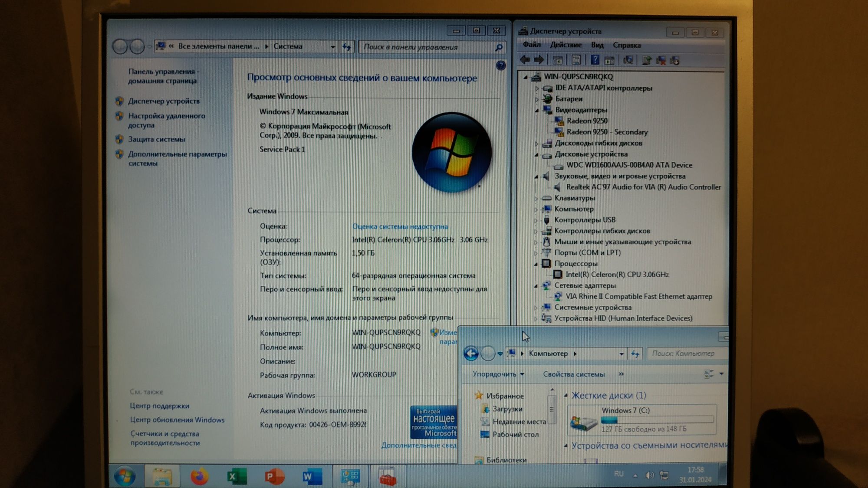The image size is (868, 488).
Task: Select Realtek AC'97 Audio for VIA controller
Action: [643, 187]
